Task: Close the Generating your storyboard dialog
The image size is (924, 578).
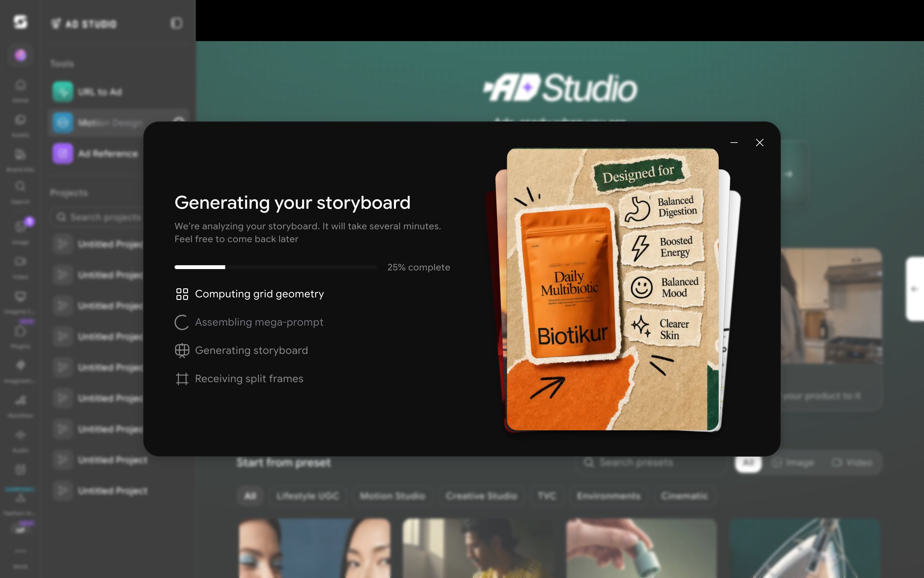Action: (x=759, y=143)
